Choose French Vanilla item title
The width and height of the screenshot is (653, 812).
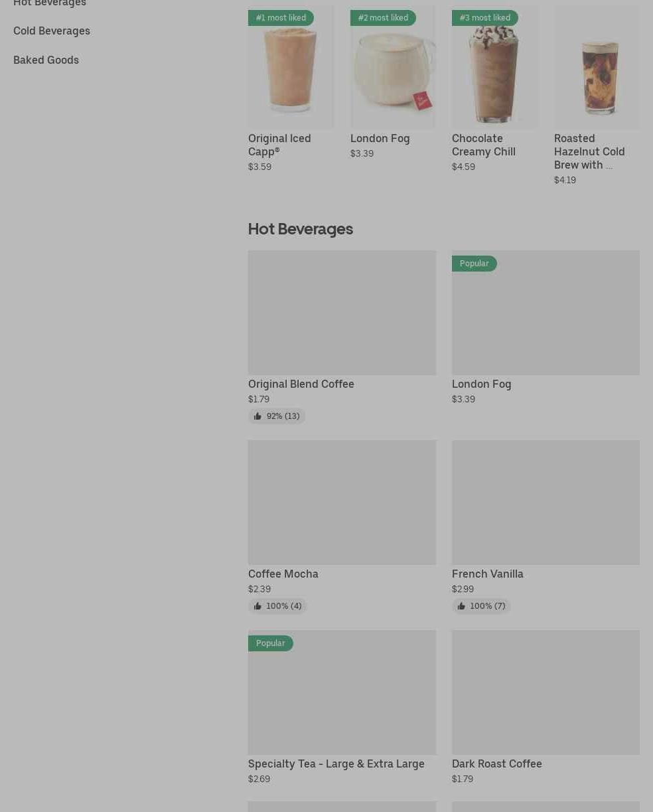(x=488, y=574)
